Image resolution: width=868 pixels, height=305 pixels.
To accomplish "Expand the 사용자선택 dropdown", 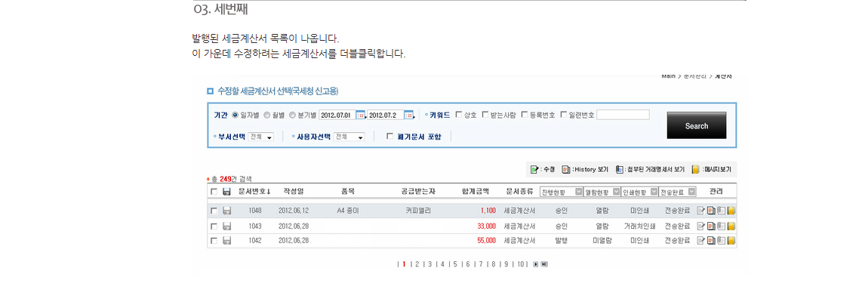I will point(349,137).
